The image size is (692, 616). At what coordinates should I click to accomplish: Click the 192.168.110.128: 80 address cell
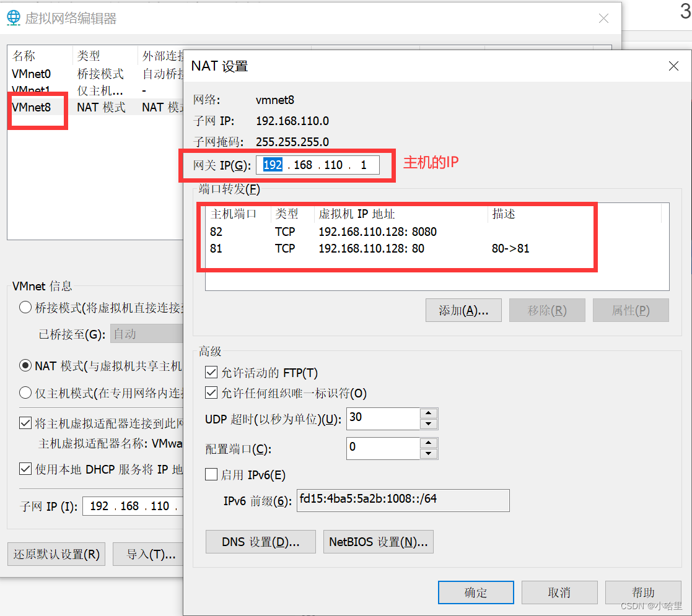pos(371,249)
